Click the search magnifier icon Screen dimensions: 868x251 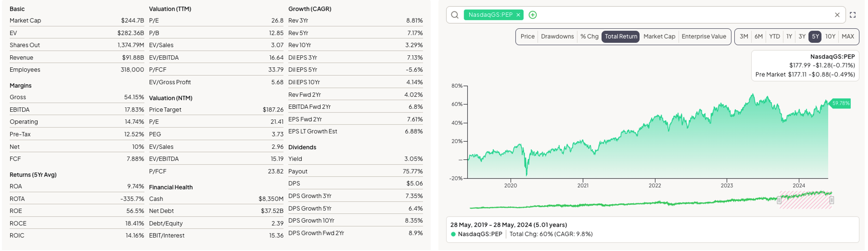(x=455, y=15)
